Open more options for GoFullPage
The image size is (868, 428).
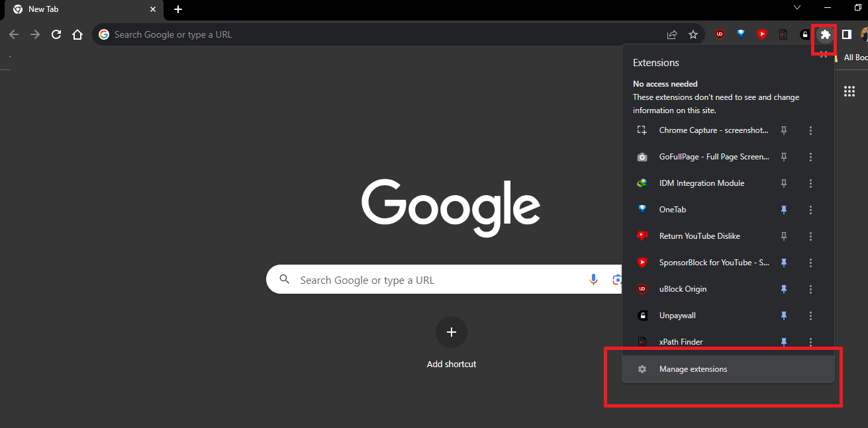click(810, 157)
